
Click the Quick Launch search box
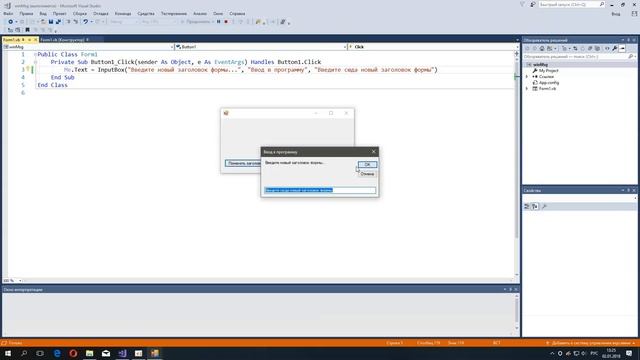click(571, 4)
